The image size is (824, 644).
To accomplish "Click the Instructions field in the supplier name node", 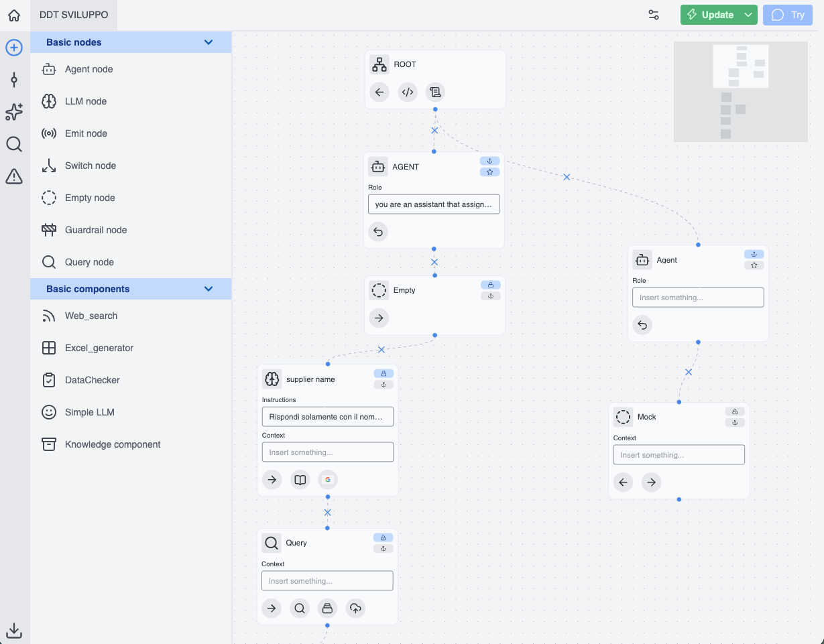I will pos(327,417).
